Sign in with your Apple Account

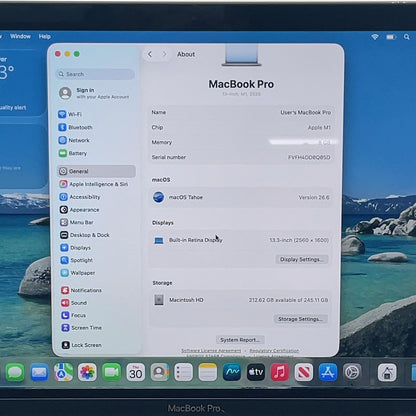94,93
